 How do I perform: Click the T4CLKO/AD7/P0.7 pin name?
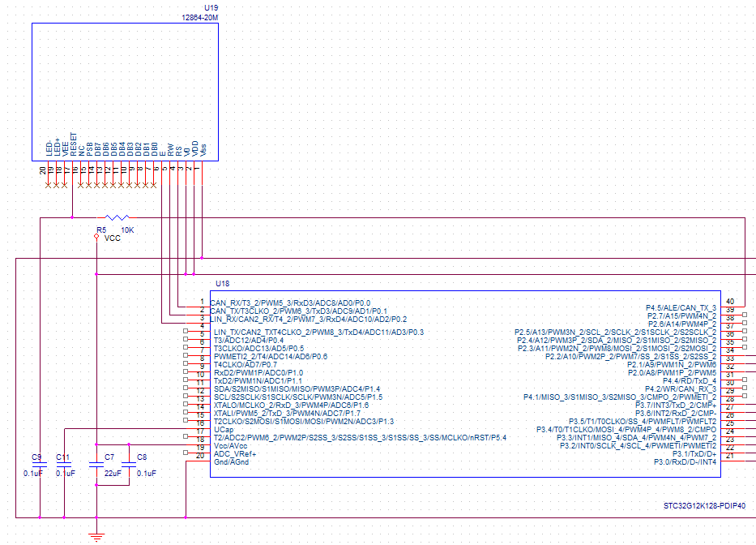point(246,364)
